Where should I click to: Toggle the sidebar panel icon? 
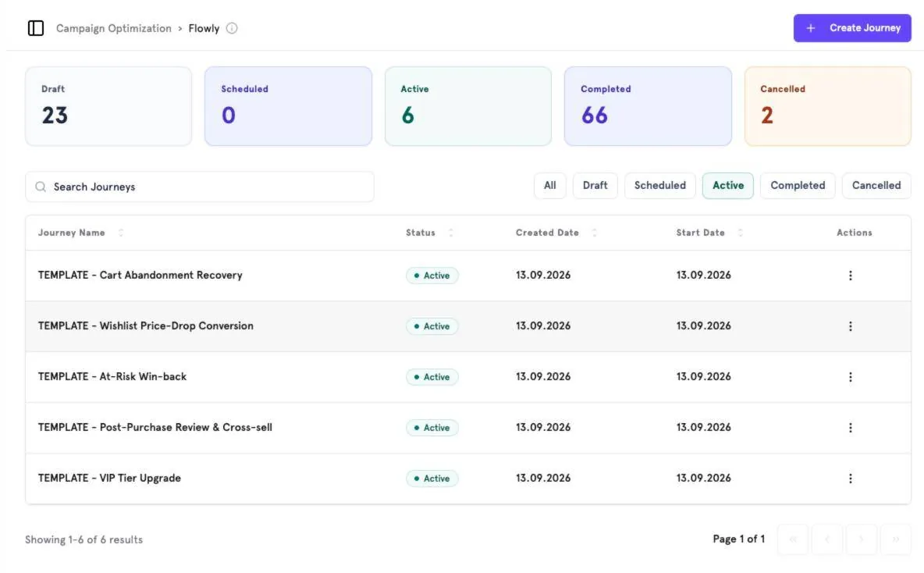coord(35,28)
